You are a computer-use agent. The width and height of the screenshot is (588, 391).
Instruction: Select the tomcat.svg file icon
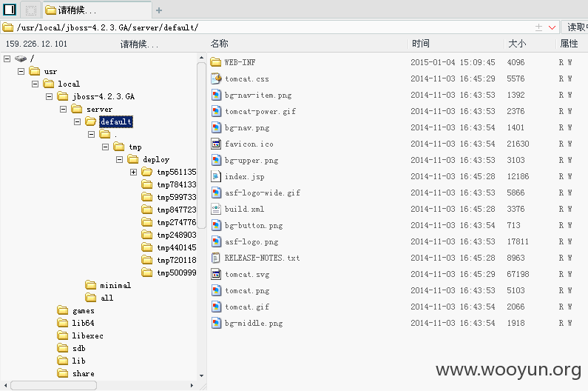tap(216, 274)
